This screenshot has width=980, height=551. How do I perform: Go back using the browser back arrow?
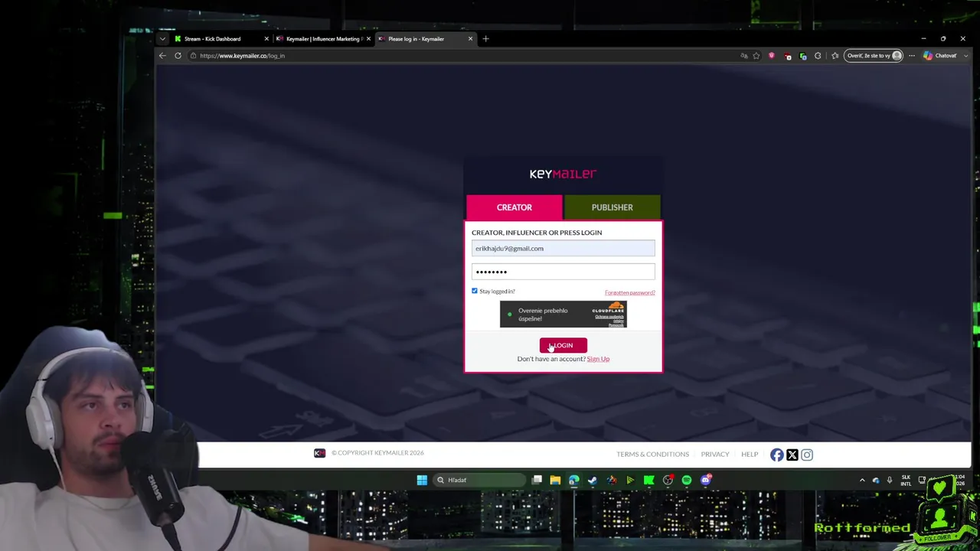(x=162, y=56)
